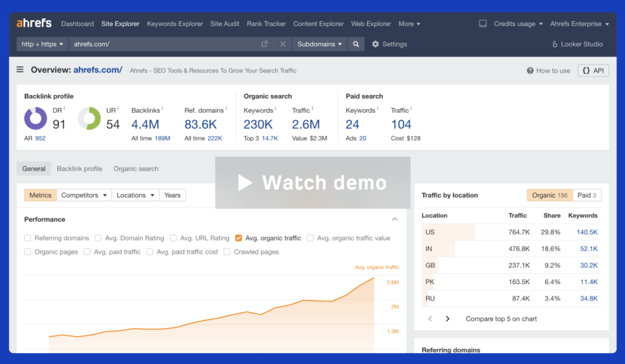Switch to the Backlink profile tab
This screenshot has width=625, height=364.
point(79,169)
